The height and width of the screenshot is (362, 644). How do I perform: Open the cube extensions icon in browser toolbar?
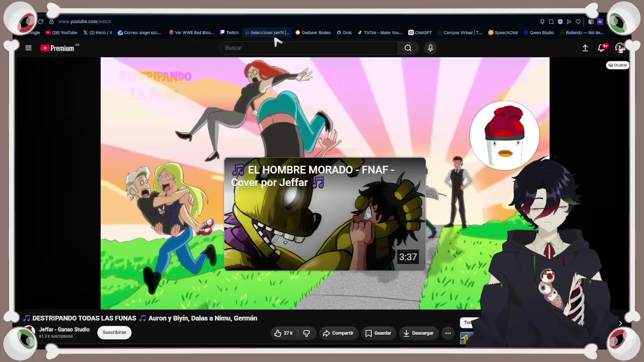pyautogui.click(x=591, y=22)
